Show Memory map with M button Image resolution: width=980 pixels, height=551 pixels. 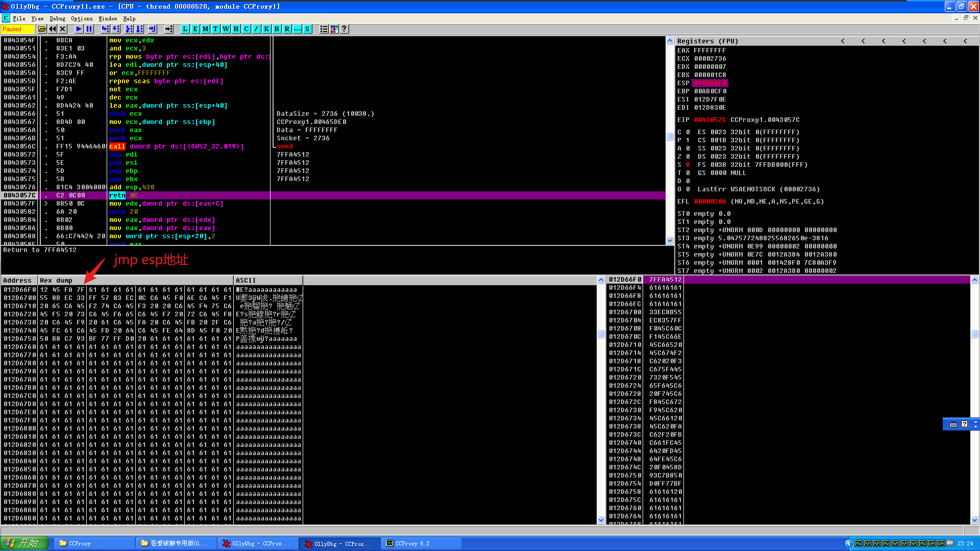click(205, 29)
